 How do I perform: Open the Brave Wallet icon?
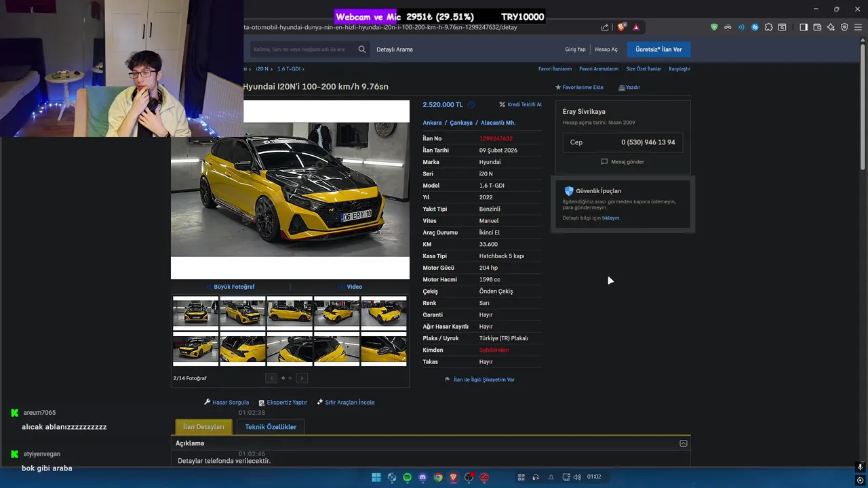click(817, 27)
